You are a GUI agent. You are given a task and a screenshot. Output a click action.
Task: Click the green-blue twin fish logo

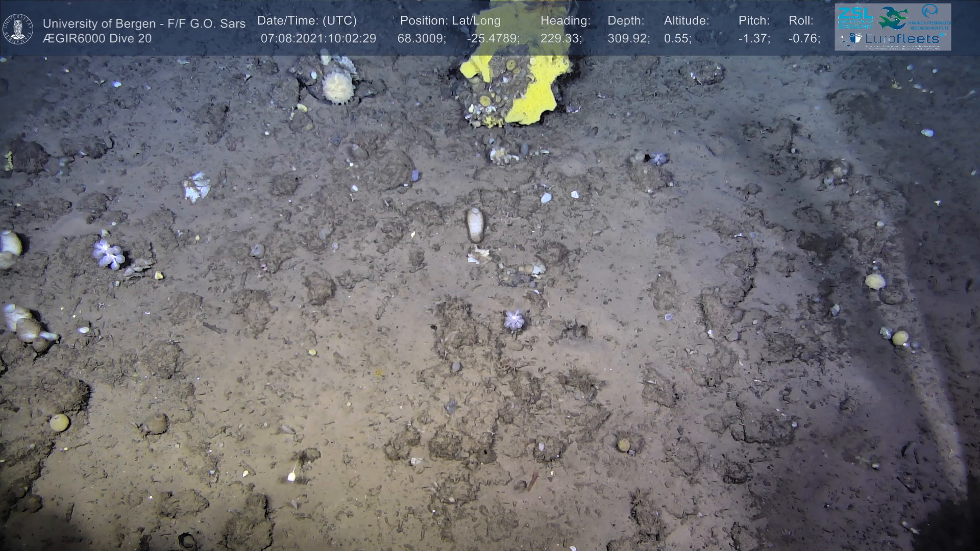coord(893,17)
